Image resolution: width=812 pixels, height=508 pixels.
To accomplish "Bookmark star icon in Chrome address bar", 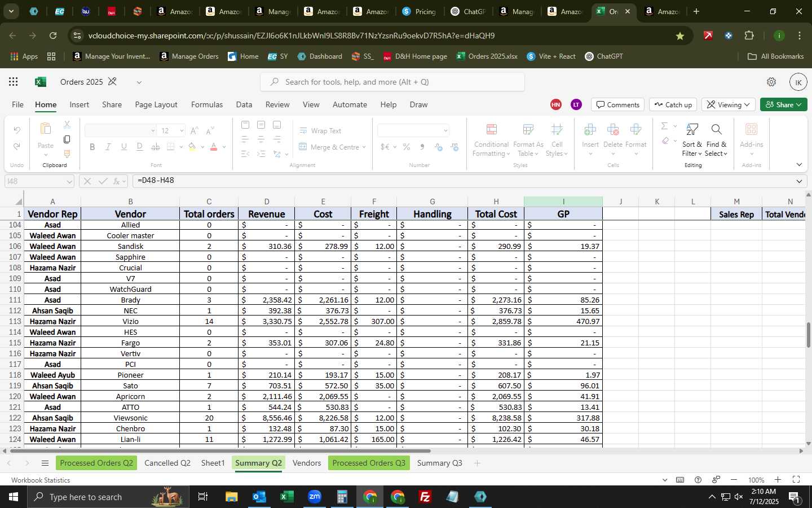I will coord(680,36).
